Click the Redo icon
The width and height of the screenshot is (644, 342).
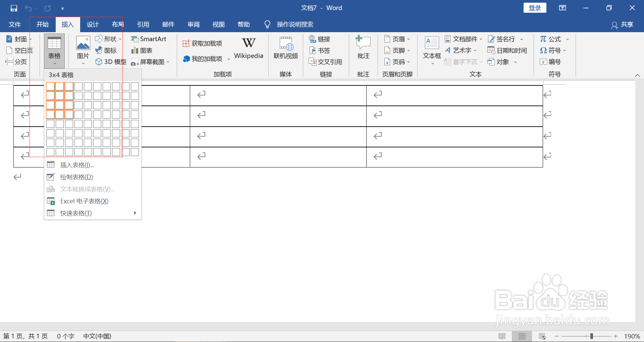pos(48,8)
